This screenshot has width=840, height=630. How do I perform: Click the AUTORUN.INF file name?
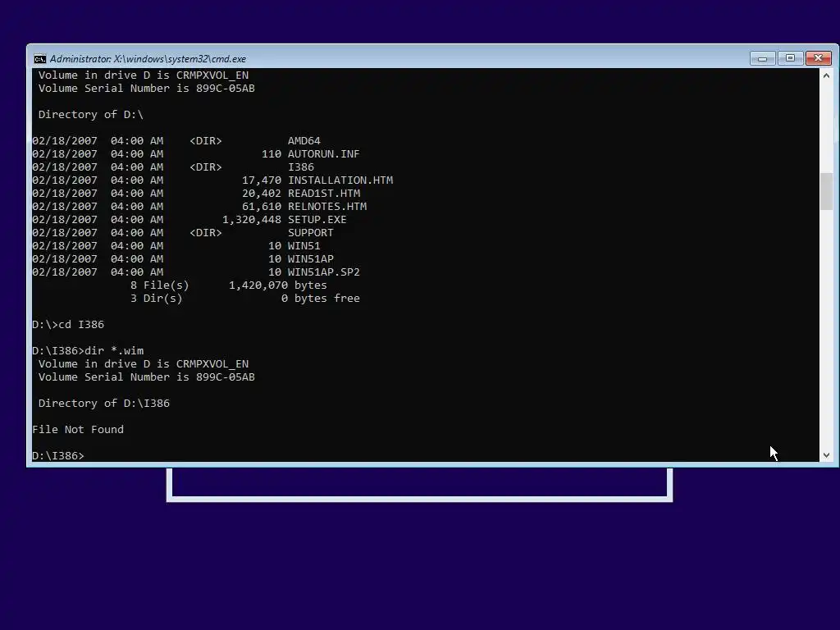coord(323,154)
